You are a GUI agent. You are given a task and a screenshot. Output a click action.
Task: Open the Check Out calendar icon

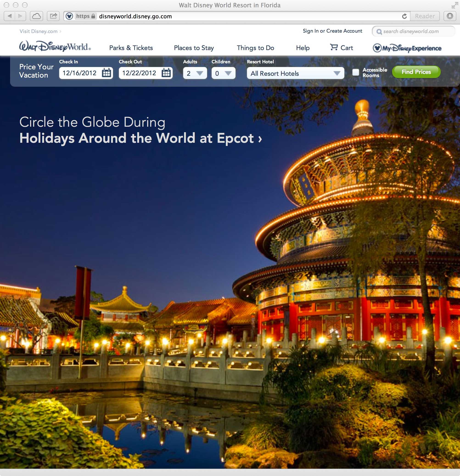pyautogui.click(x=166, y=73)
